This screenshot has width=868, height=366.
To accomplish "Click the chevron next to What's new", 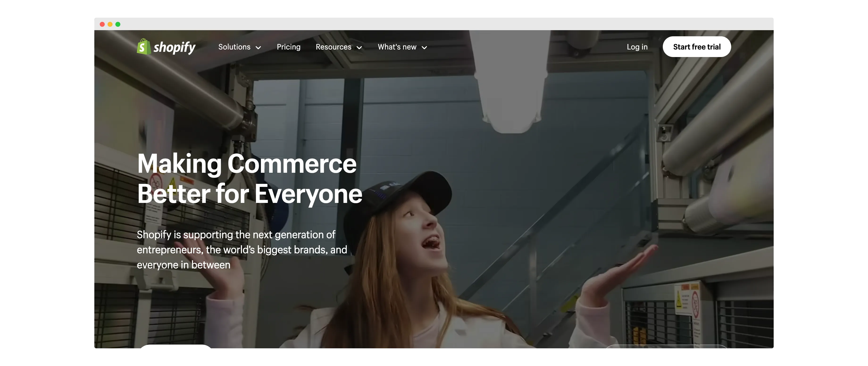I will coord(424,48).
